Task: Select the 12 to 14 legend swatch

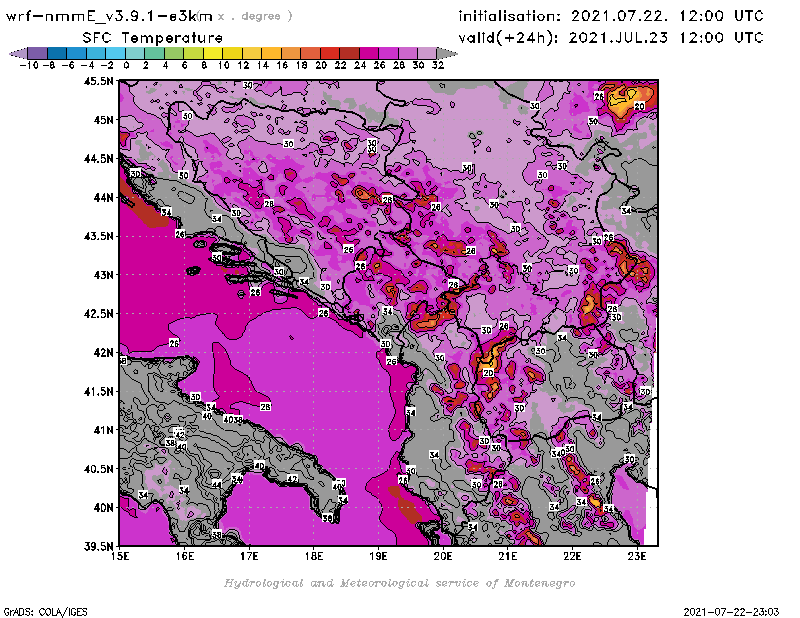Action: (252, 54)
